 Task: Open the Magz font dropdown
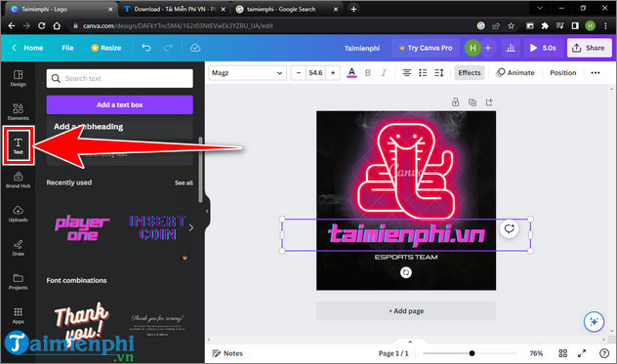point(247,73)
